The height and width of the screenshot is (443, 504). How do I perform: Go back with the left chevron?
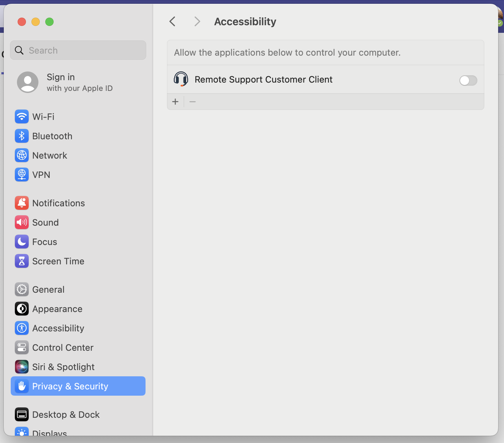tap(172, 21)
